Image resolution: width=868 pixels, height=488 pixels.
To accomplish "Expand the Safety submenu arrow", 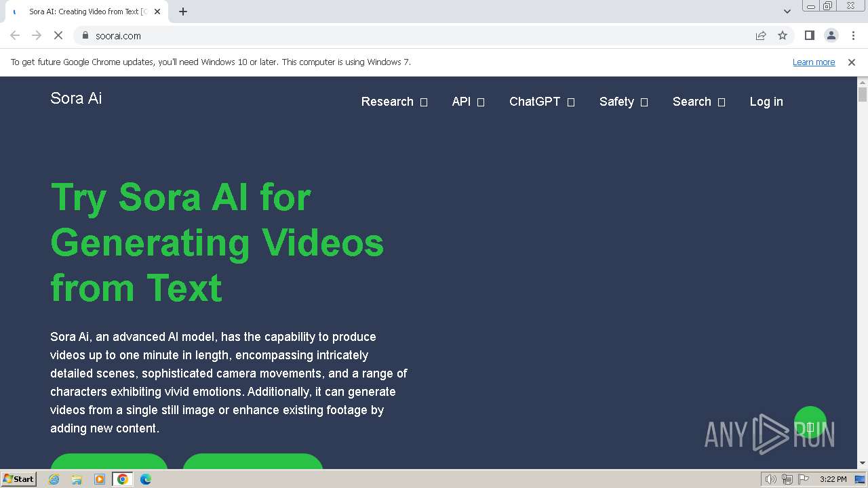I will [644, 102].
